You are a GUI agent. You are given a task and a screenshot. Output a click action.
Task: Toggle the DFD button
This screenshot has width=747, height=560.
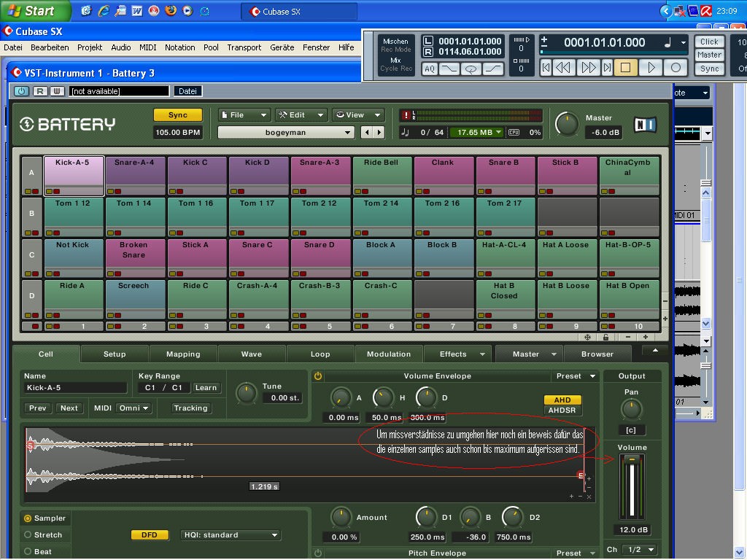pos(149,535)
